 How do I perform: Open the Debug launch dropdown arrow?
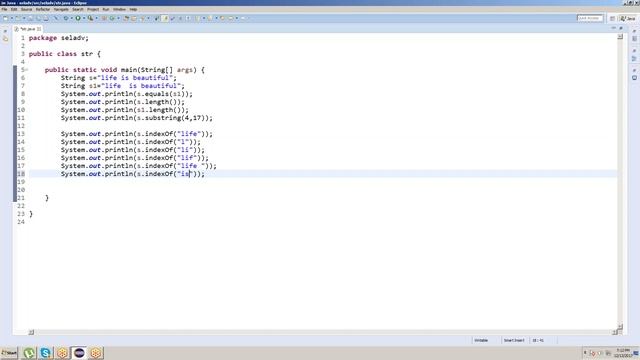tap(71, 18)
